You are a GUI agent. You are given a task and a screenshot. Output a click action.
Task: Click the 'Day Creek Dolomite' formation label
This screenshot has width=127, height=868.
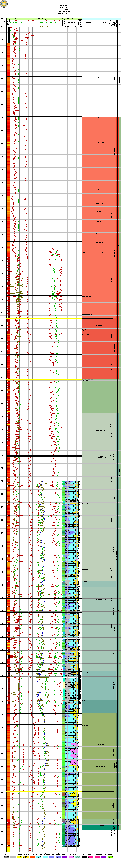pyautogui.click(x=101, y=143)
